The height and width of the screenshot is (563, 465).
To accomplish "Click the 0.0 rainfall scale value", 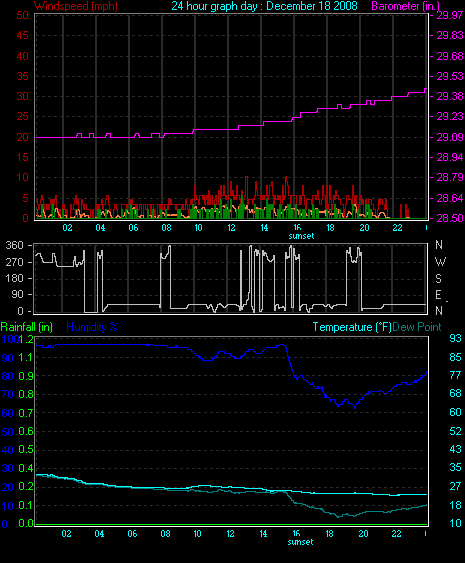I will (x=26, y=523).
